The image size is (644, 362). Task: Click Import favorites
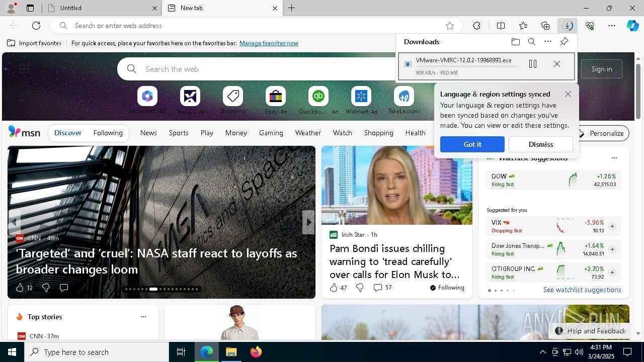(34, 43)
